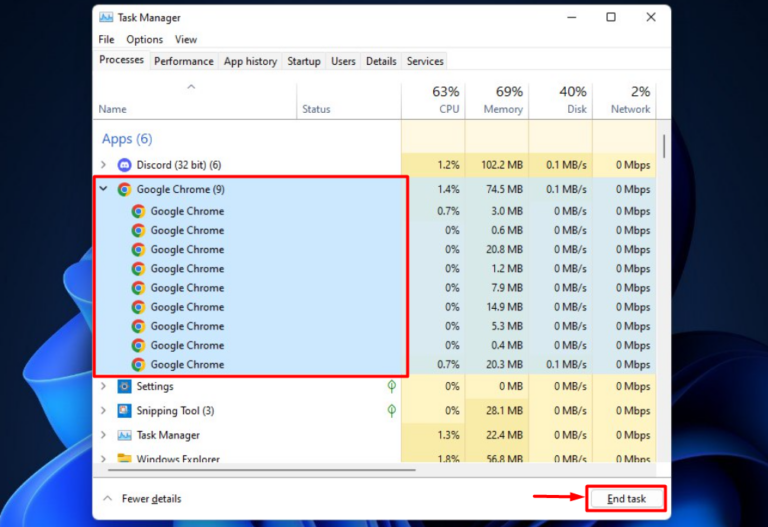
Task: Go to the Services tab
Action: point(425,61)
